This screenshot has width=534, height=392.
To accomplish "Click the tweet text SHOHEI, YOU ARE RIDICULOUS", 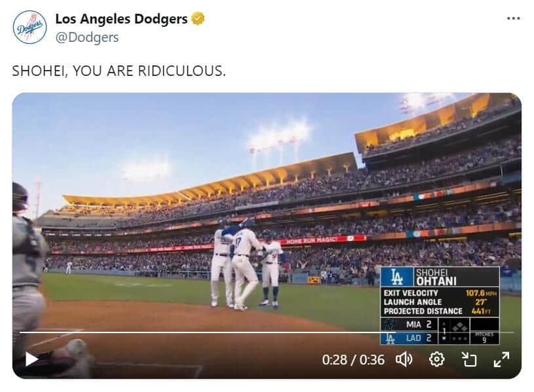I will tap(119, 71).
